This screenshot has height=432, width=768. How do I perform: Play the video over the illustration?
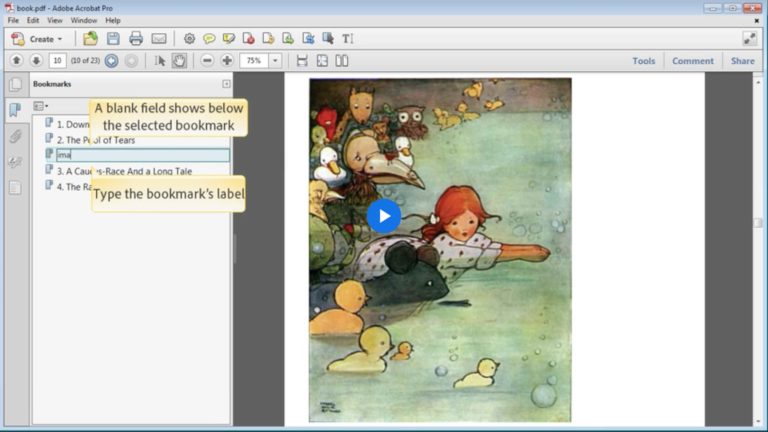(384, 216)
